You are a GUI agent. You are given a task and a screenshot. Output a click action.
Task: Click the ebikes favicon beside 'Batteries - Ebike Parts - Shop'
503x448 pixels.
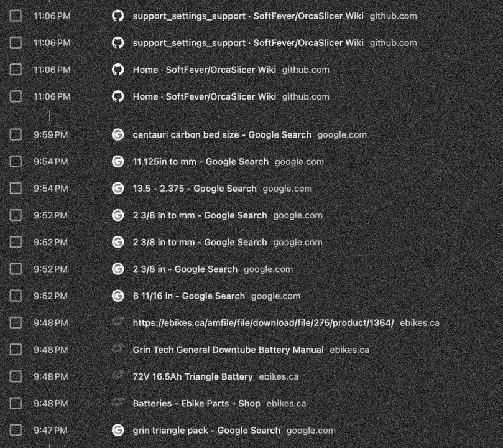tap(118, 402)
